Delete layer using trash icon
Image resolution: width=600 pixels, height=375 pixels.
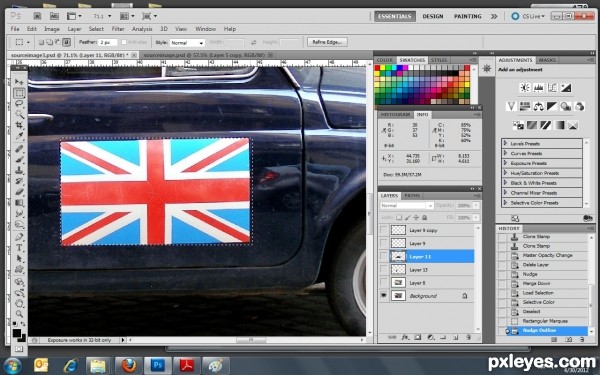click(468, 338)
